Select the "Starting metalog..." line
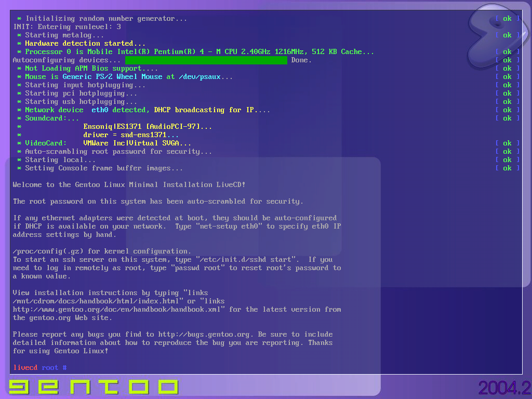Screen dimensions: 532x399 60,35
